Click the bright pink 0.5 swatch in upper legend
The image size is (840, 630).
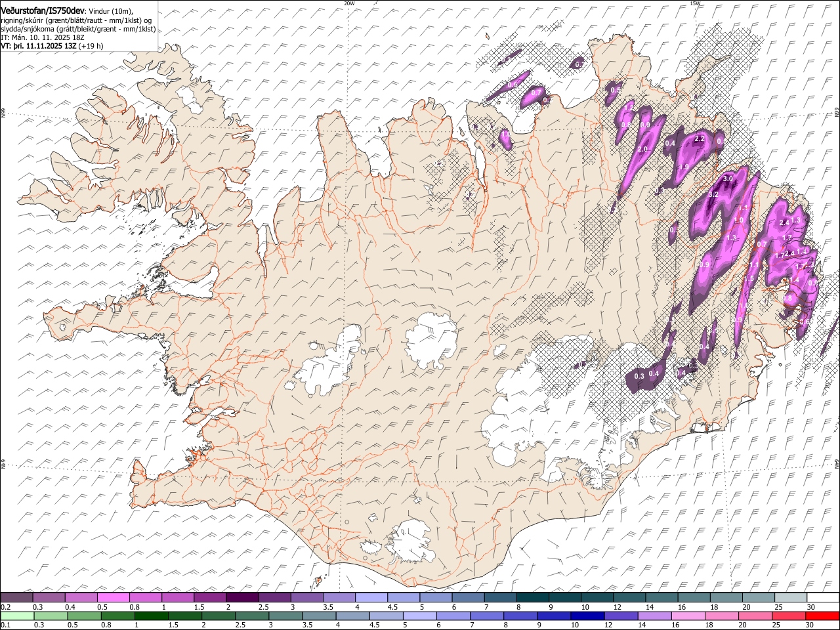tap(114, 598)
